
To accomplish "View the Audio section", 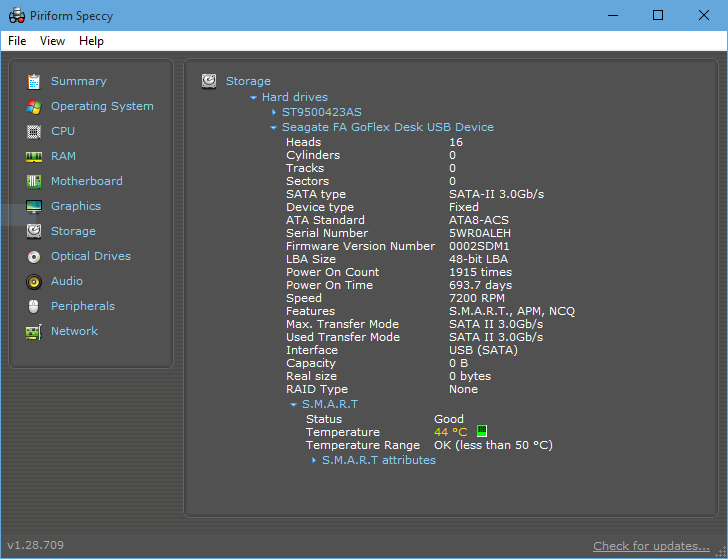I will [x=67, y=281].
